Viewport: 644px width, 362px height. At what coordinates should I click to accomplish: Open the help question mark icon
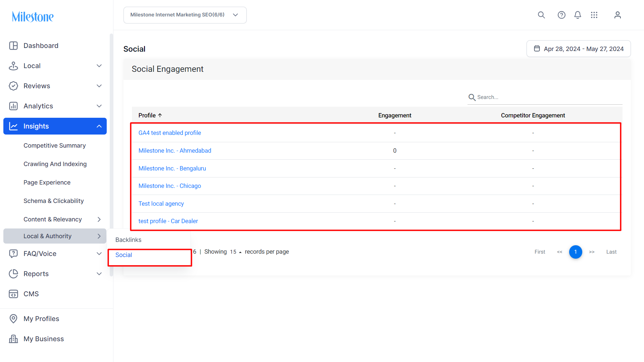(x=561, y=15)
